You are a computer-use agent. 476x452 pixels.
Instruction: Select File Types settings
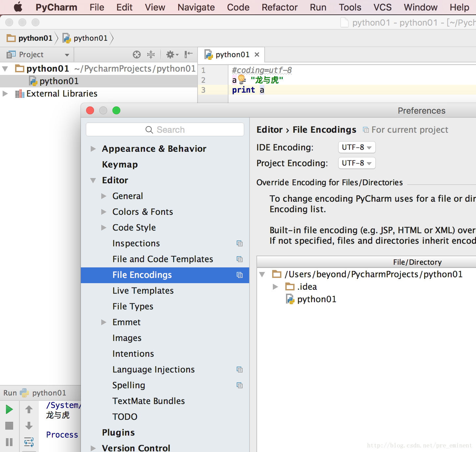coord(133,306)
